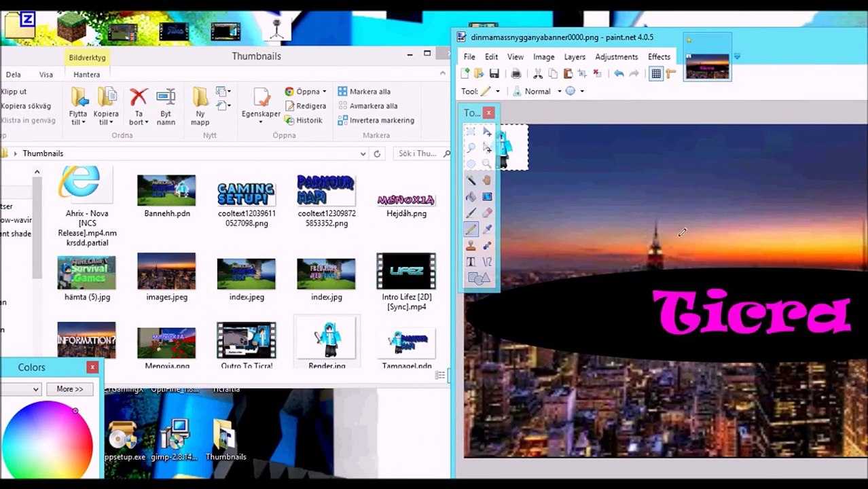Open the Flytta till dropdown
868x489 pixels.
tap(78, 118)
